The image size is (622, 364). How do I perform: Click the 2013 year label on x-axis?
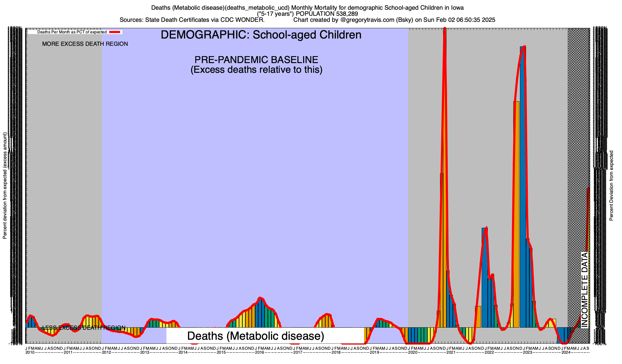click(145, 352)
